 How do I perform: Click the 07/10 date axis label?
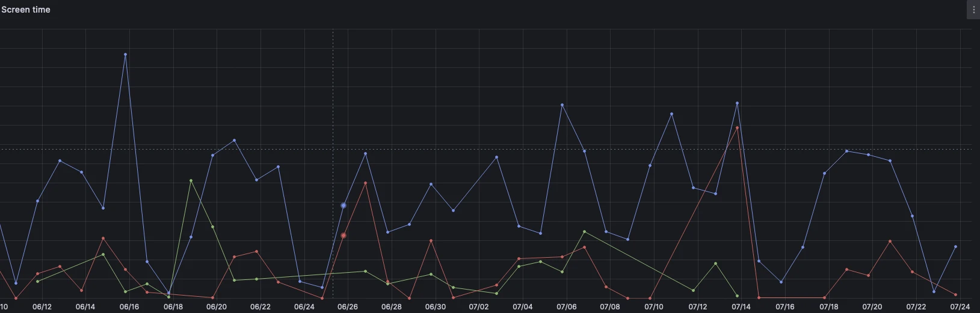pyautogui.click(x=654, y=306)
